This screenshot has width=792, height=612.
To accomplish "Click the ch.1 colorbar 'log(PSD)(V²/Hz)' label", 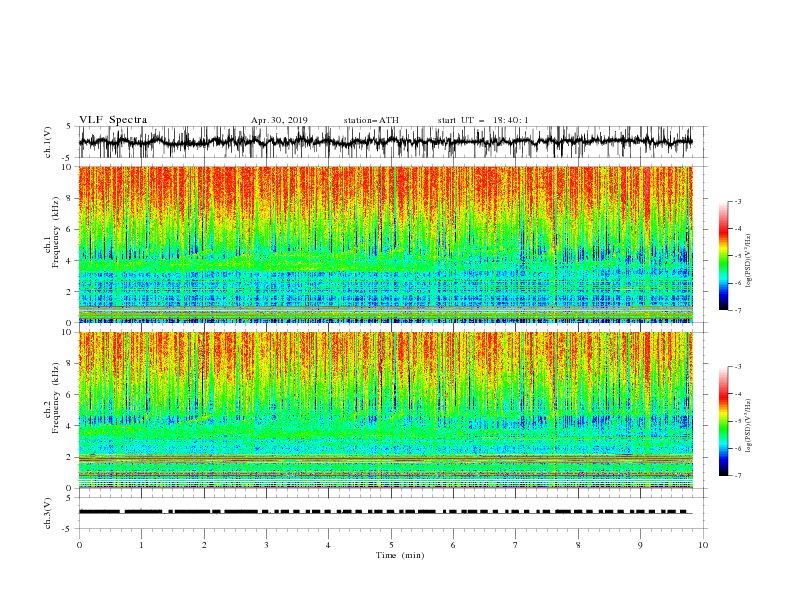I will 748,261.
